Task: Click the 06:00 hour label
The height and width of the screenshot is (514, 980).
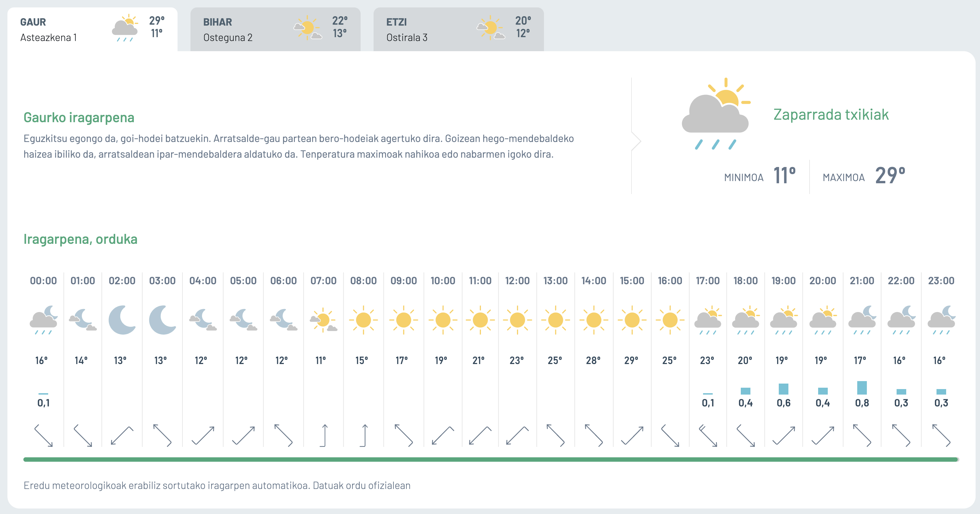Action: coord(284,281)
